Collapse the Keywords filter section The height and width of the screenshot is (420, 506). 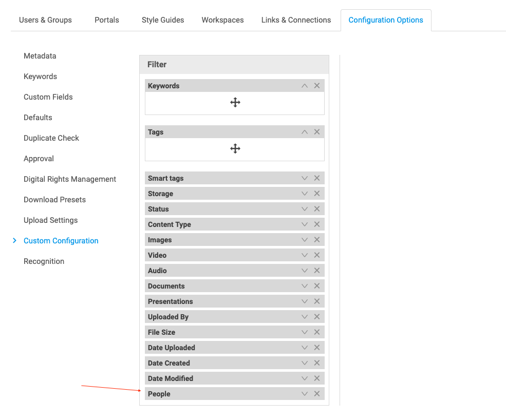tap(304, 85)
